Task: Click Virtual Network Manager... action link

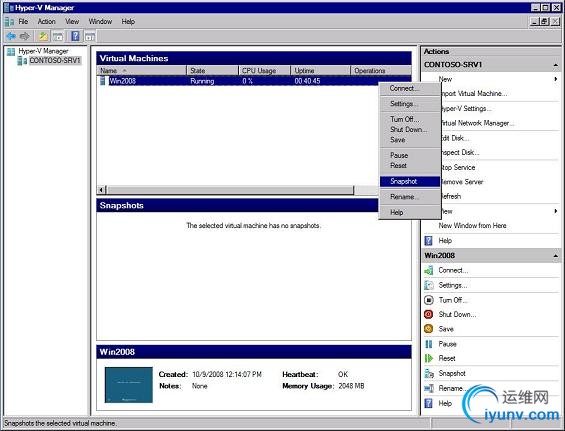Action: (478, 123)
